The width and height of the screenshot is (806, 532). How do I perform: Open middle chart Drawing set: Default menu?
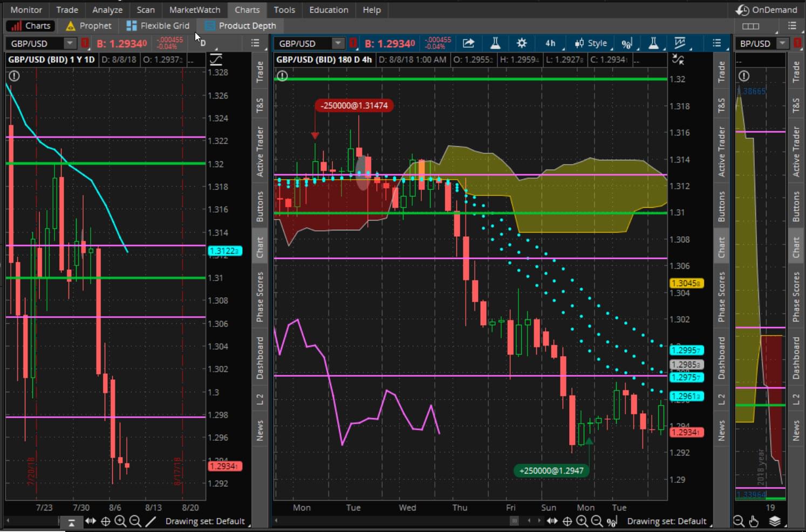point(668,521)
